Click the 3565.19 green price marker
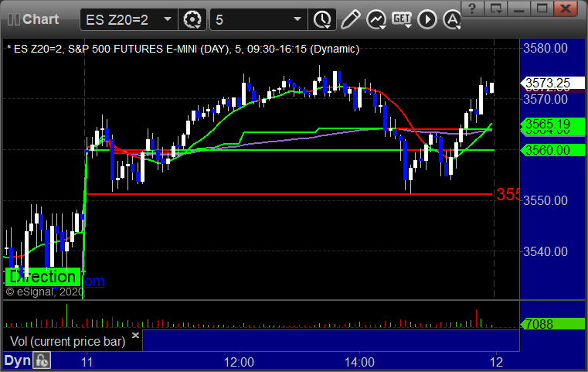 (x=552, y=124)
